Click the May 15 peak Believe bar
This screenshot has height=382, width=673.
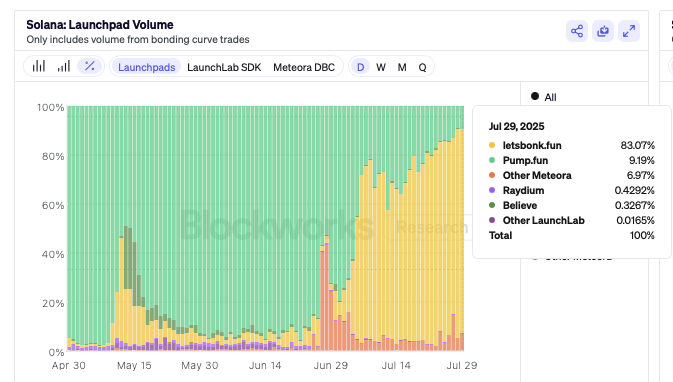tap(126, 258)
